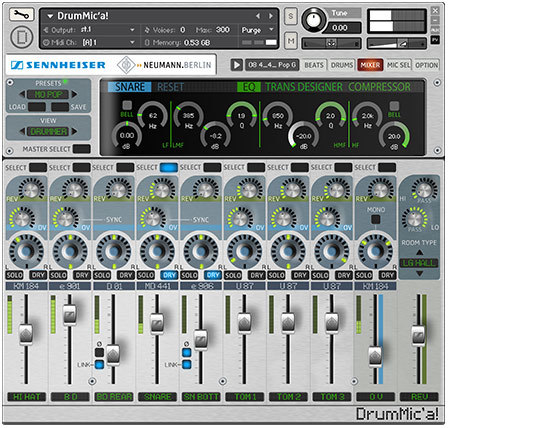Click the SN BOTT LINK button
The height and width of the screenshot is (428, 558).
click(x=186, y=364)
